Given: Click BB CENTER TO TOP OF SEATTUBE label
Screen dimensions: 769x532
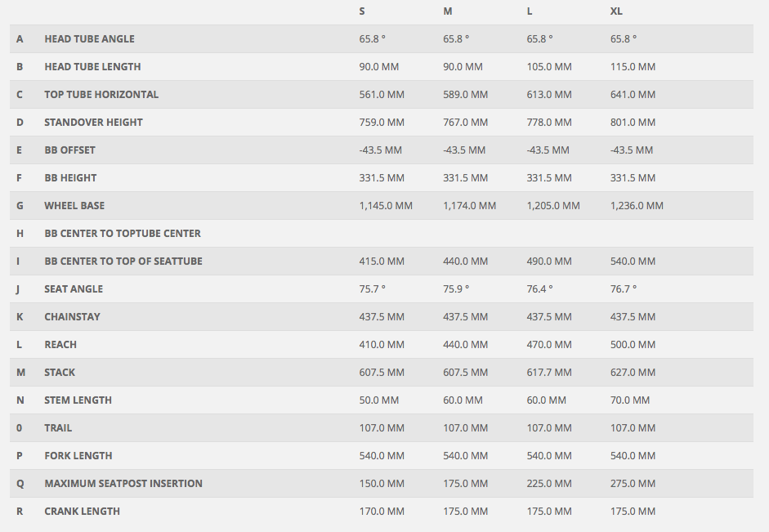Looking at the screenshot, I should (x=123, y=262).
